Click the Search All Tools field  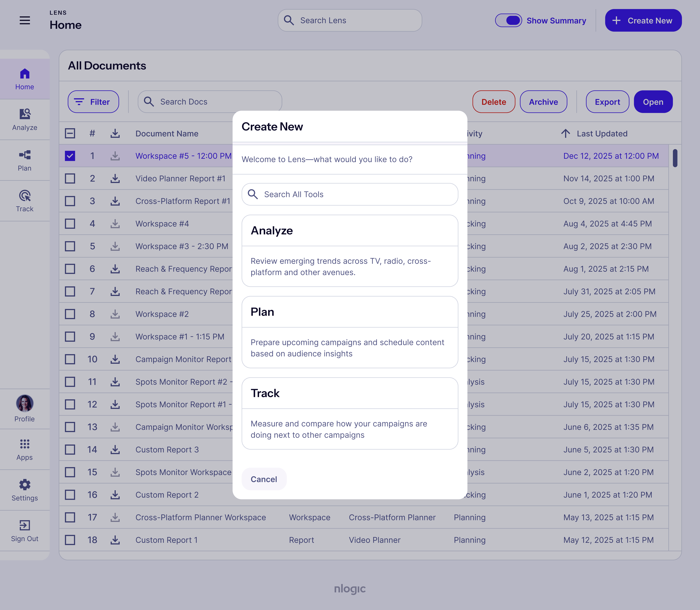[x=350, y=194]
